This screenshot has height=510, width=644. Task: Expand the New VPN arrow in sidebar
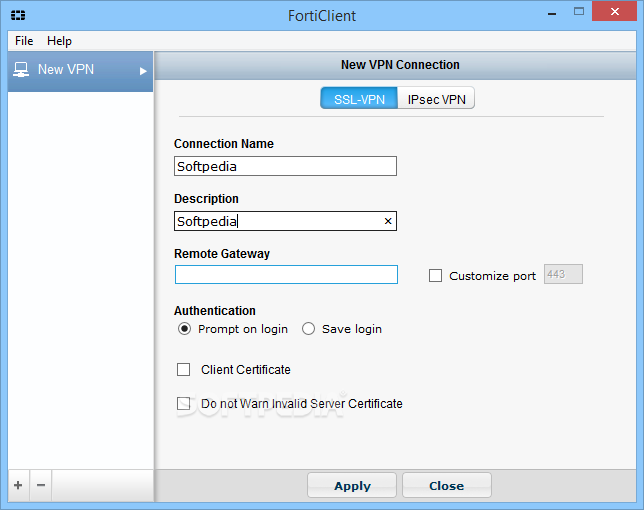143,71
